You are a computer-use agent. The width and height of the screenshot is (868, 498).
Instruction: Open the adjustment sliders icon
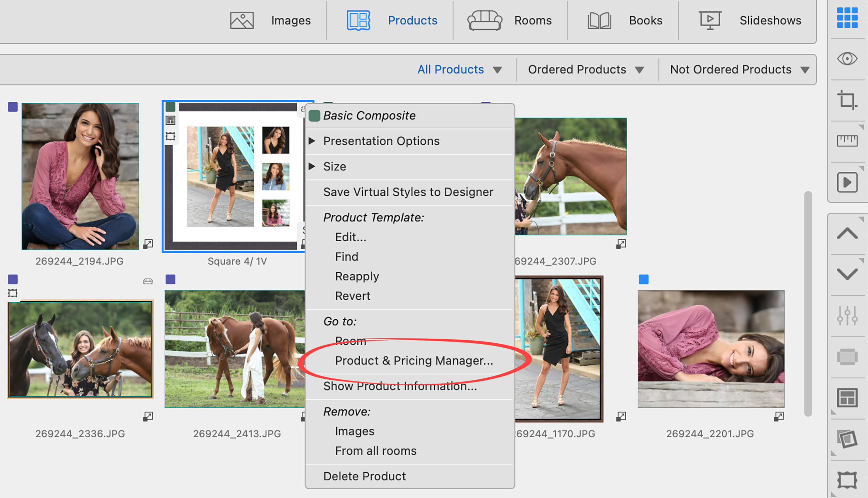coord(847,315)
